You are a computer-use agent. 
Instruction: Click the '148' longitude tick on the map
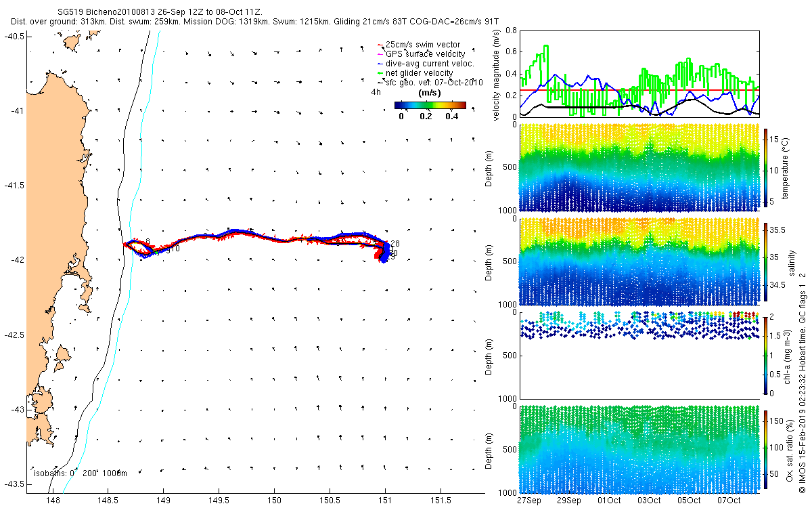coord(52,500)
